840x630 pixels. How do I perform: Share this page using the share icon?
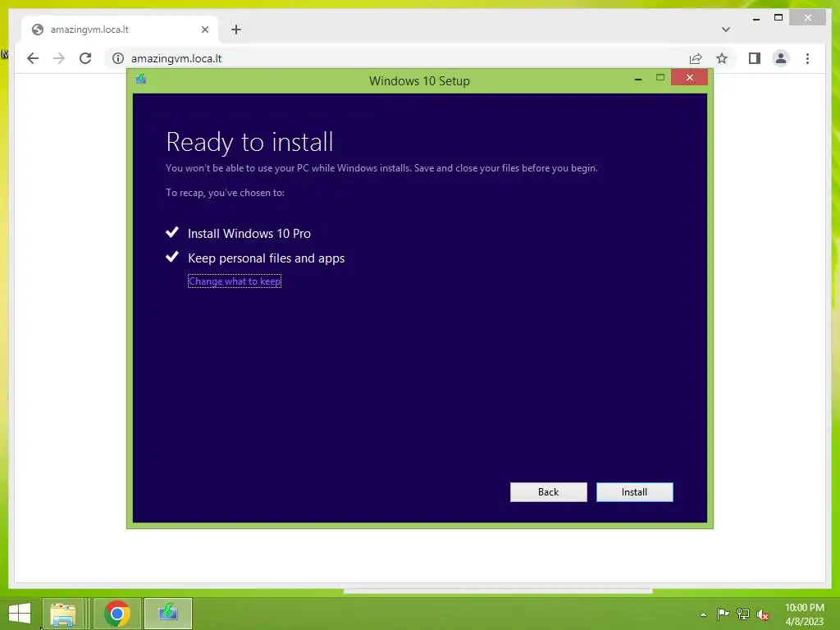[696, 58]
